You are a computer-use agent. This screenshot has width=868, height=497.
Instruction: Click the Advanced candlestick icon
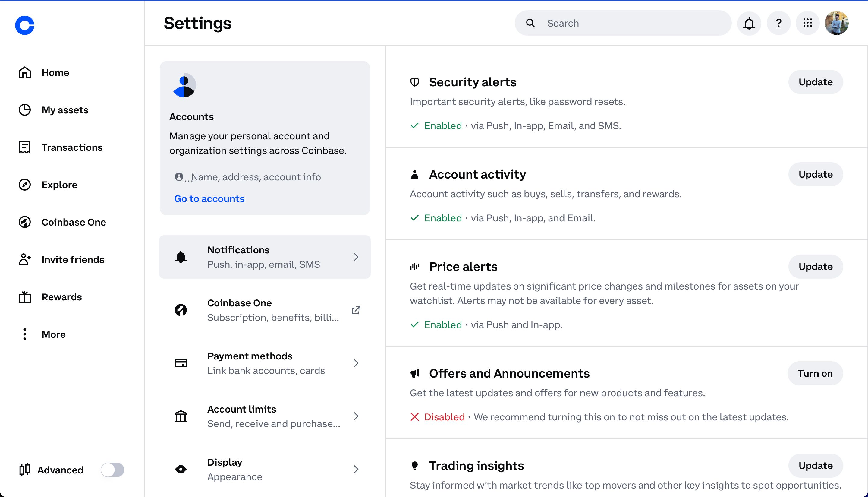coord(24,470)
